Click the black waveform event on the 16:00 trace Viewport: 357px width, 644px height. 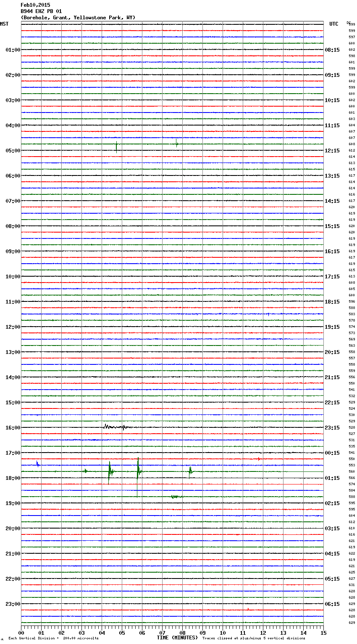(117, 427)
